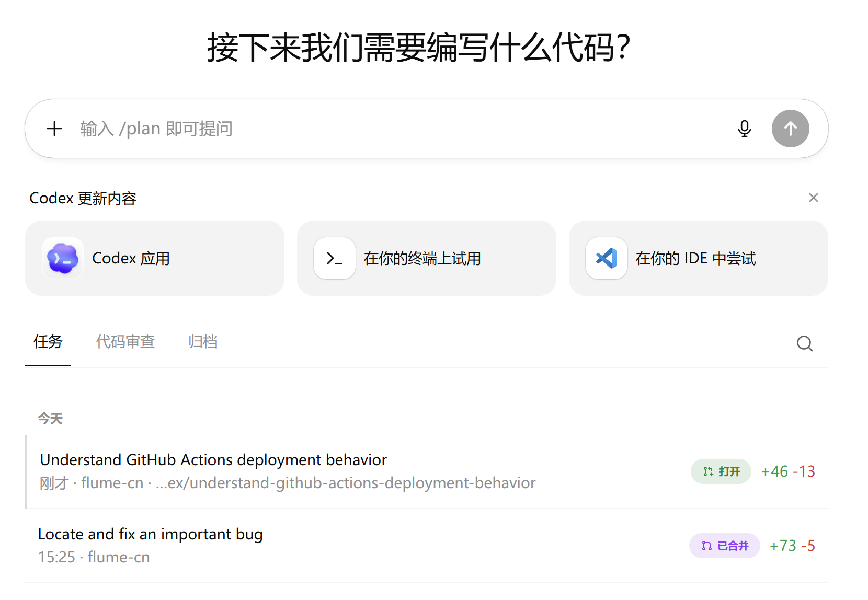Start voice input with the microphone icon
The width and height of the screenshot is (868, 600).
point(745,129)
